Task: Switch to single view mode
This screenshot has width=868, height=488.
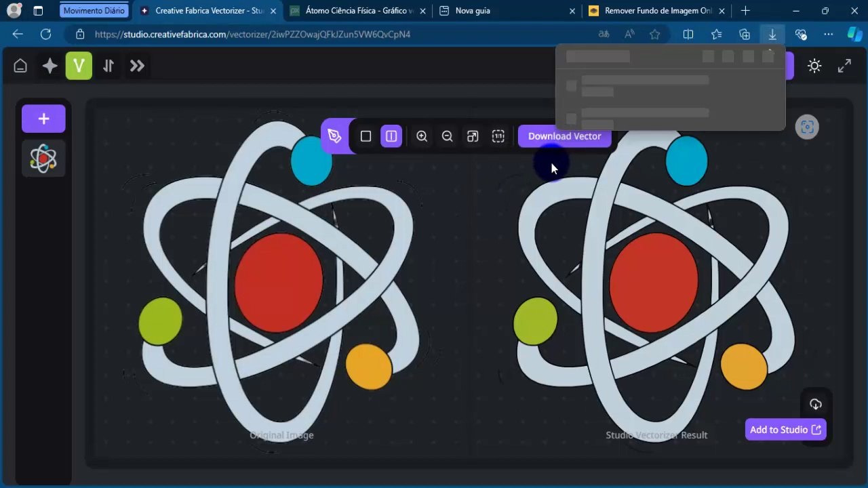Action: 366,136
